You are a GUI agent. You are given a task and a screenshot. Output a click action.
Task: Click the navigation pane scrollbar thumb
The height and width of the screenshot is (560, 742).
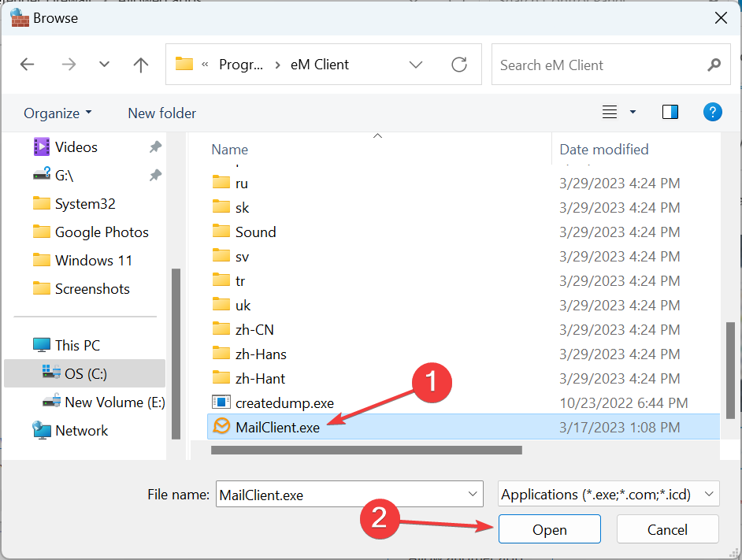pos(176,354)
